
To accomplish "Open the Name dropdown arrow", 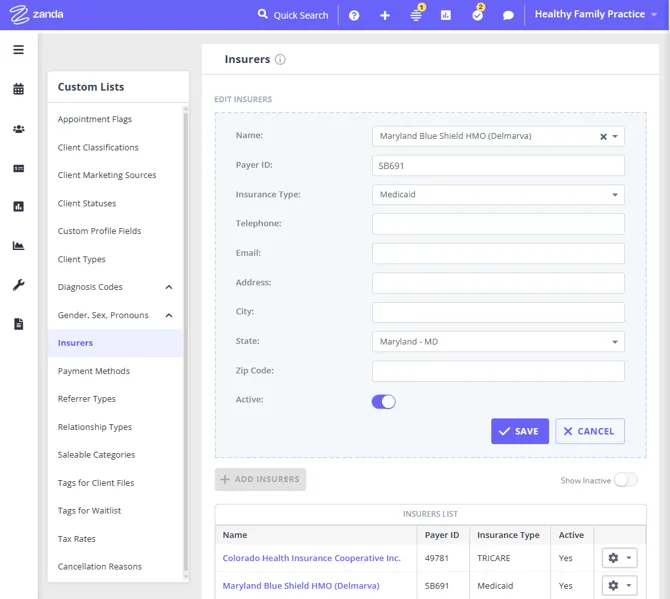I will pos(615,137).
